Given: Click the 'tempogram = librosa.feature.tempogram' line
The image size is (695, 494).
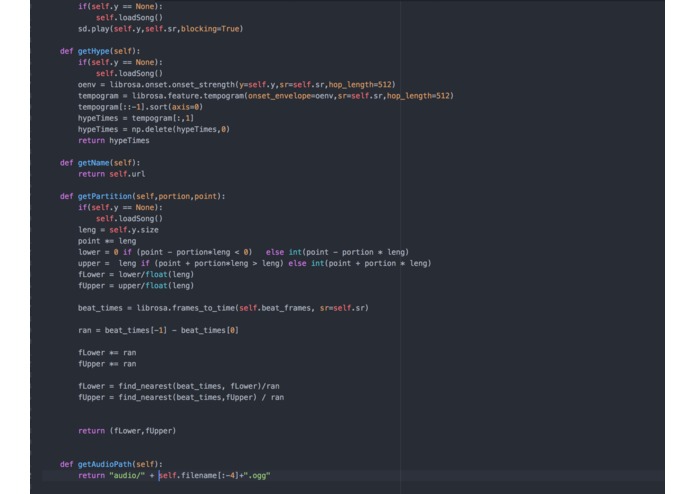Looking at the screenshot, I should [266, 96].
